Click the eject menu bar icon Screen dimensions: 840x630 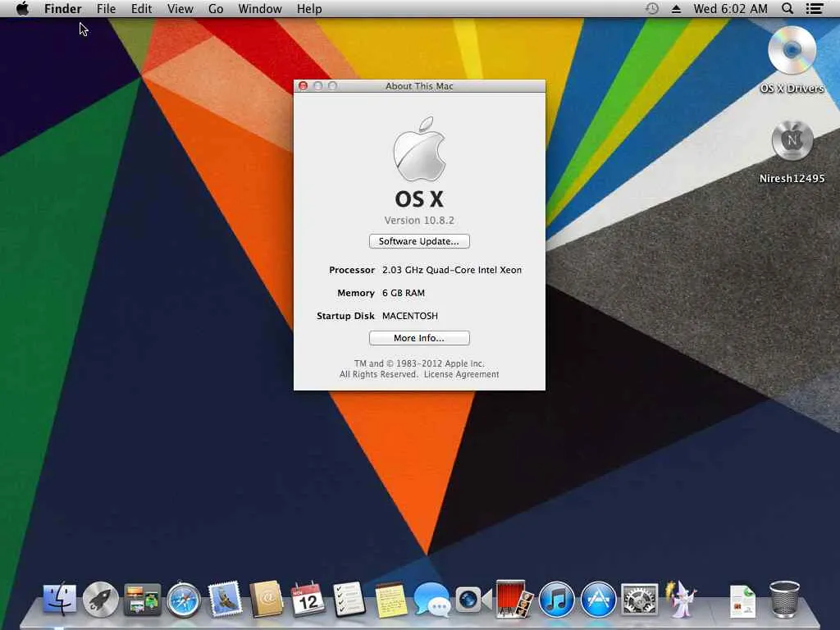point(676,9)
